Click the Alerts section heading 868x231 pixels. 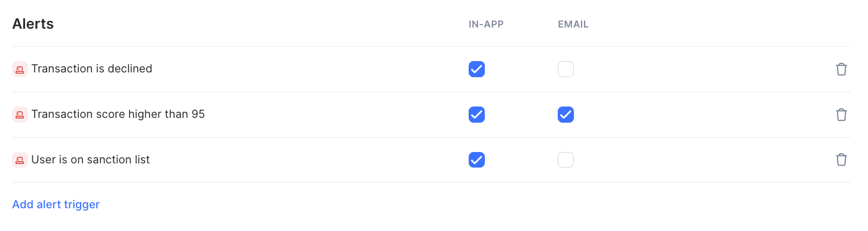pos(33,24)
